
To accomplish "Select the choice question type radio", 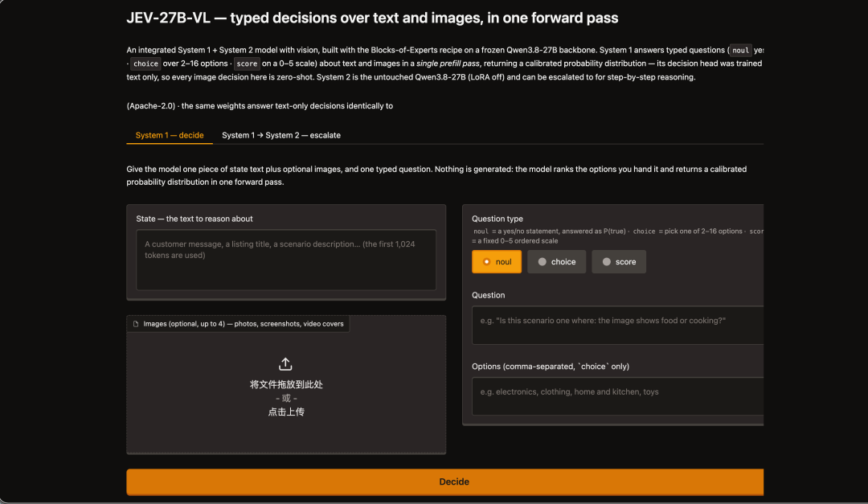I will click(x=556, y=262).
